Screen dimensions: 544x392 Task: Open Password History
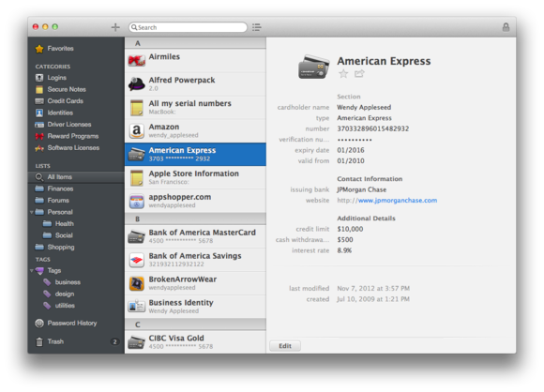tap(76, 324)
